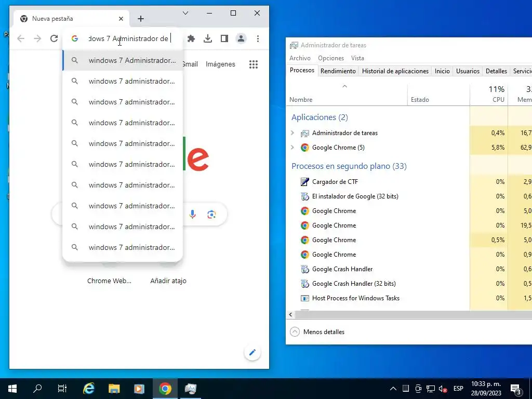Open Opciones menu in Task Manager

click(331, 58)
